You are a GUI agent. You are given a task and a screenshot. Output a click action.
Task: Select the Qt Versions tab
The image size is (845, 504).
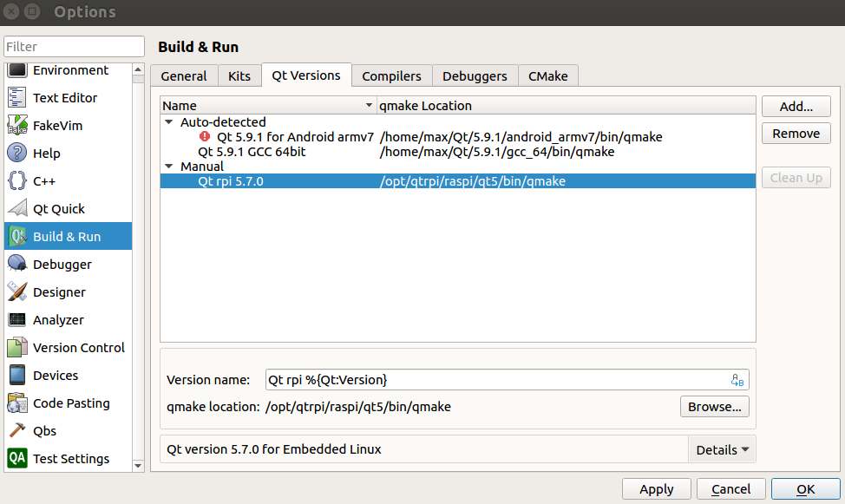[x=306, y=75]
